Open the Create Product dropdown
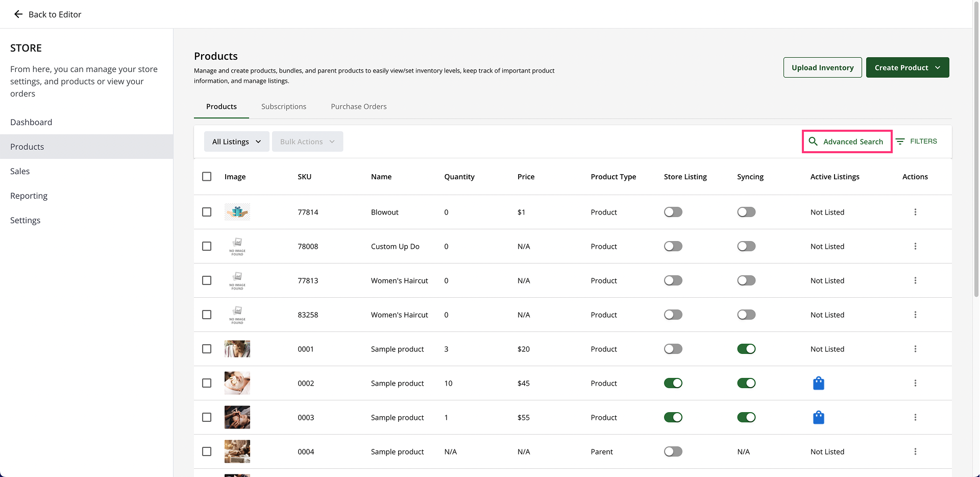Viewport: 980px width, 477px height. pyautogui.click(x=907, y=67)
